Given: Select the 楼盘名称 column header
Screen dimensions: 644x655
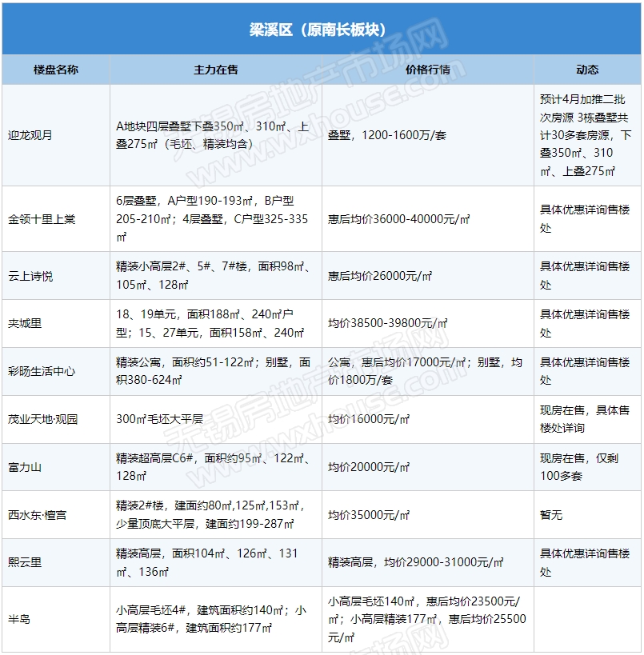Looking at the screenshot, I should (56, 70).
